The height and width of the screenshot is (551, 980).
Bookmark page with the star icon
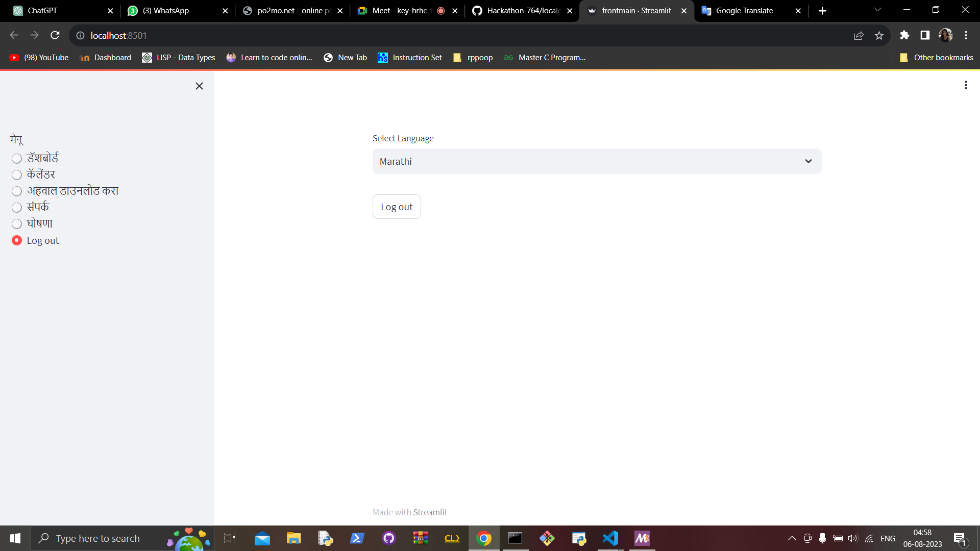click(x=879, y=35)
